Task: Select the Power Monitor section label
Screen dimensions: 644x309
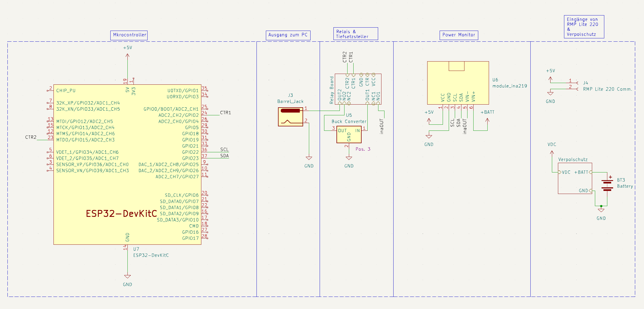Action: 459,35
